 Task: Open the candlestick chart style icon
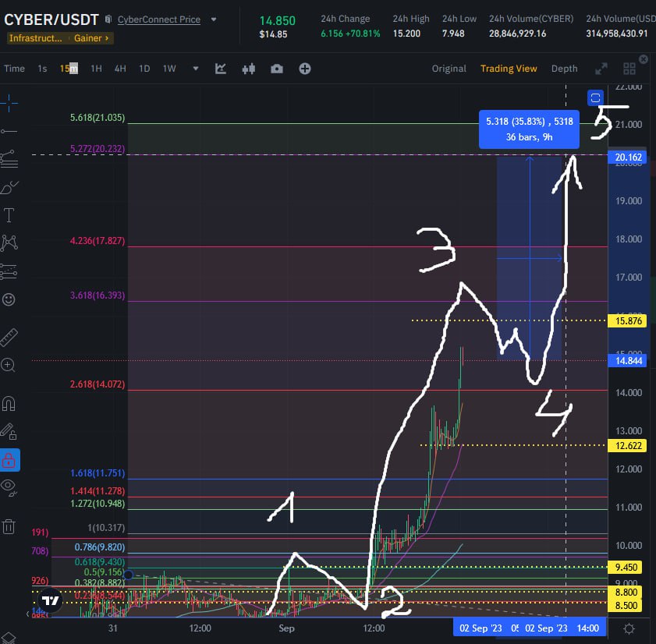coord(249,69)
